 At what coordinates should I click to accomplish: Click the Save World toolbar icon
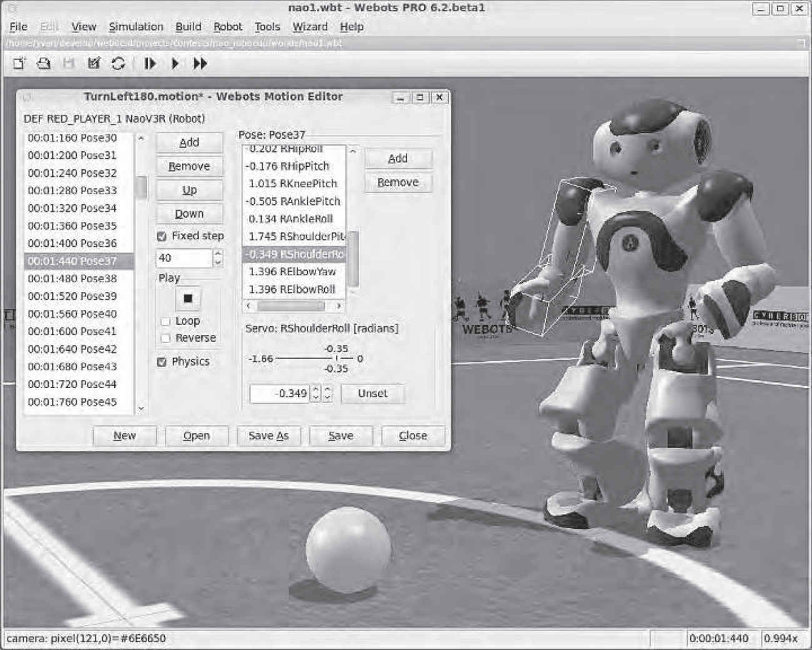point(69,63)
